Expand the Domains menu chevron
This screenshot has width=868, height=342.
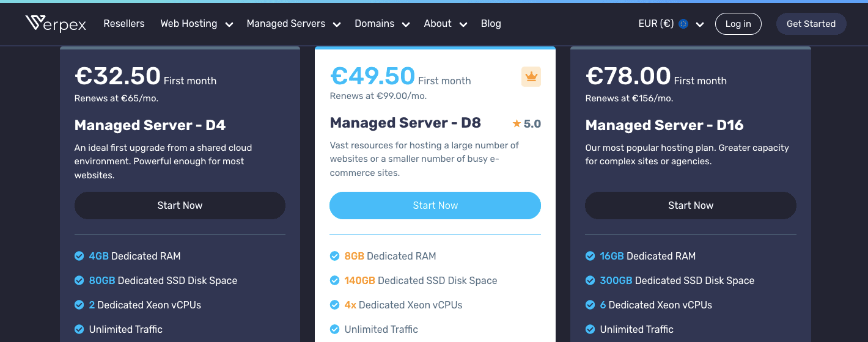tap(406, 24)
